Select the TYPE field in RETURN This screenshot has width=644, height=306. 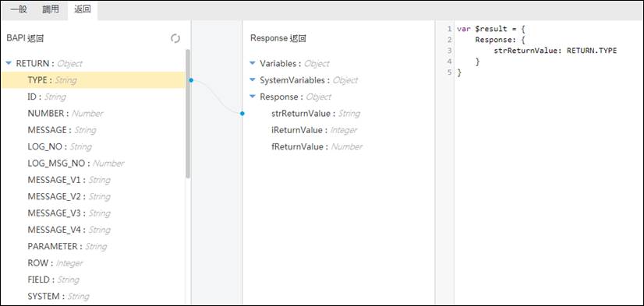(93, 80)
